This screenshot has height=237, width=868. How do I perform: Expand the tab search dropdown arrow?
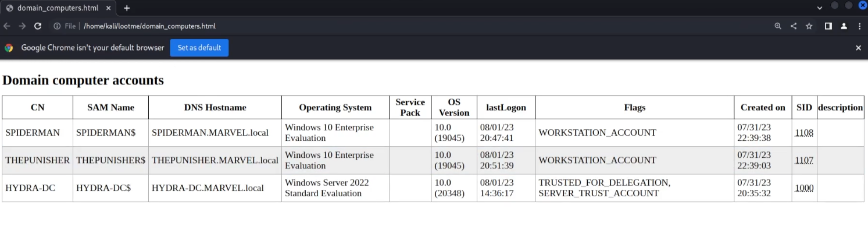pyautogui.click(x=820, y=8)
